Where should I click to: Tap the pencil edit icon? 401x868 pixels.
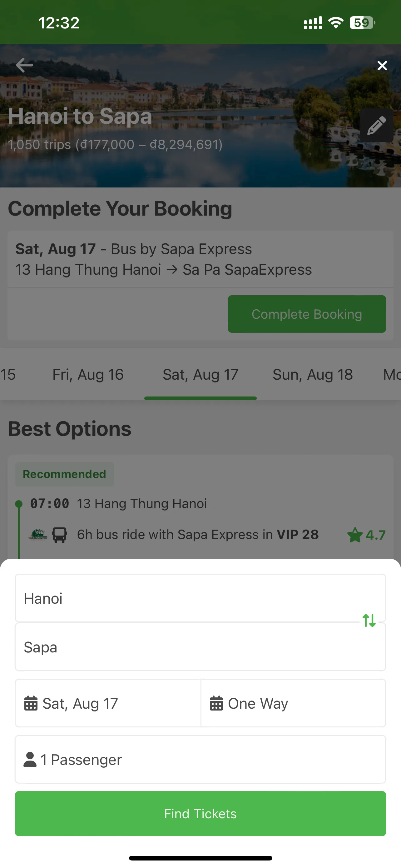(376, 125)
